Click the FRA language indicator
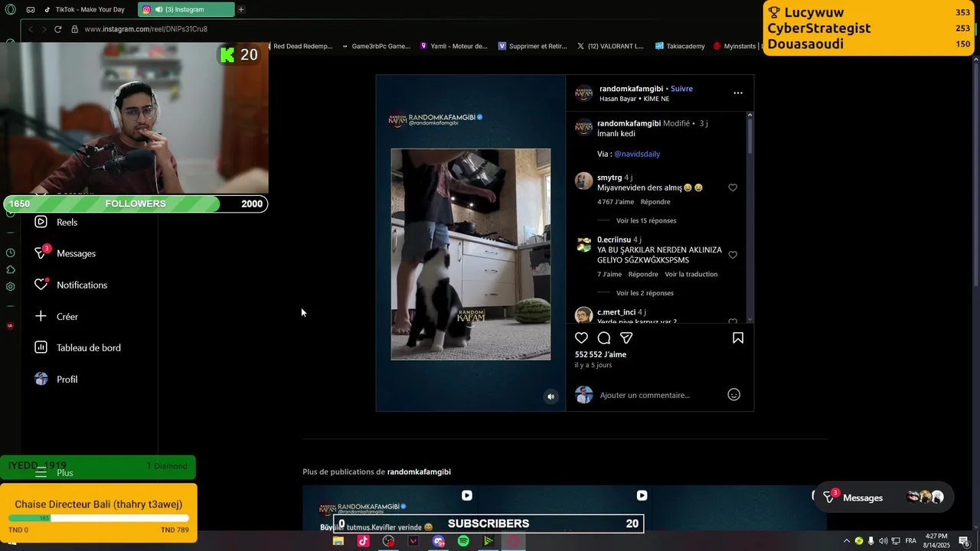Screen dimensions: 980x551 click(x=910, y=541)
